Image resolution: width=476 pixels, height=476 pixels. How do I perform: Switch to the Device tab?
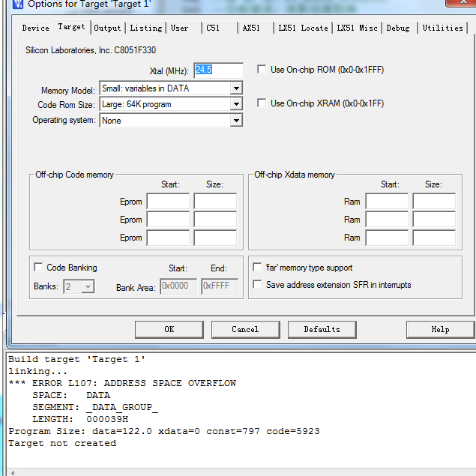click(35, 28)
